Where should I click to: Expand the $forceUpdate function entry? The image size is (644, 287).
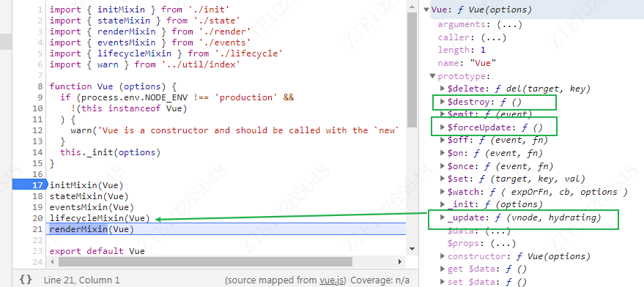[443, 127]
